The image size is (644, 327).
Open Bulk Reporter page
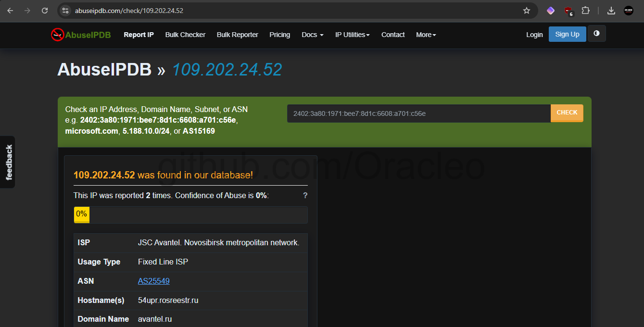pyautogui.click(x=238, y=35)
